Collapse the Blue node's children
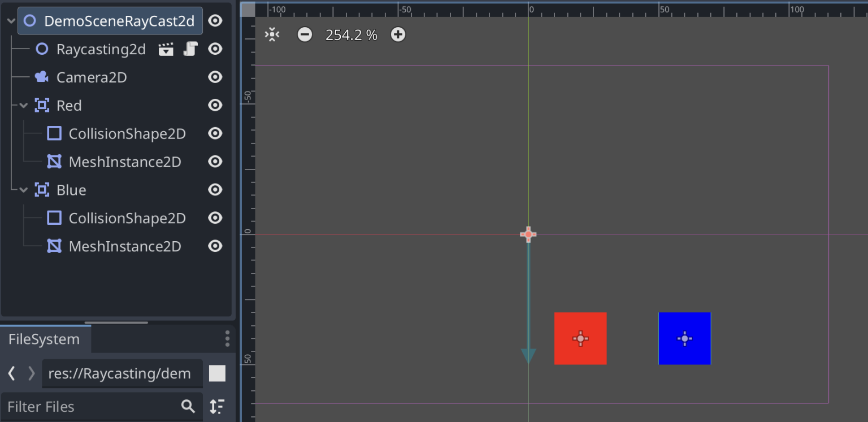The image size is (868, 422). point(23,190)
